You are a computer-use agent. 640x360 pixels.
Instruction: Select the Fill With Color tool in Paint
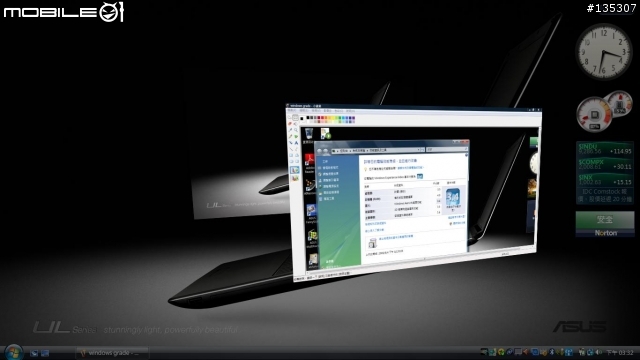click(x=296, y=124)
